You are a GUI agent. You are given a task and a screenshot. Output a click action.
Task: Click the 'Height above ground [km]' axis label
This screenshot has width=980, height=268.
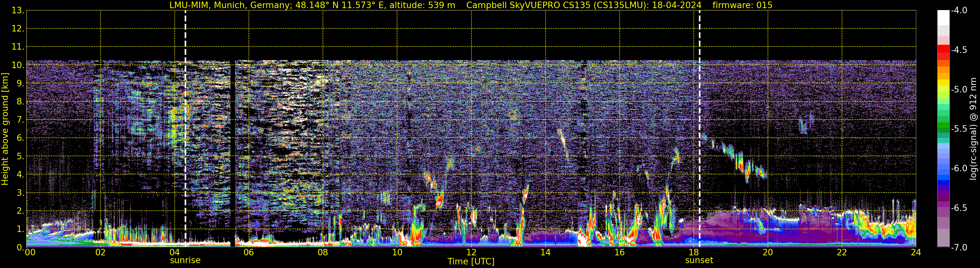(5, 129)
